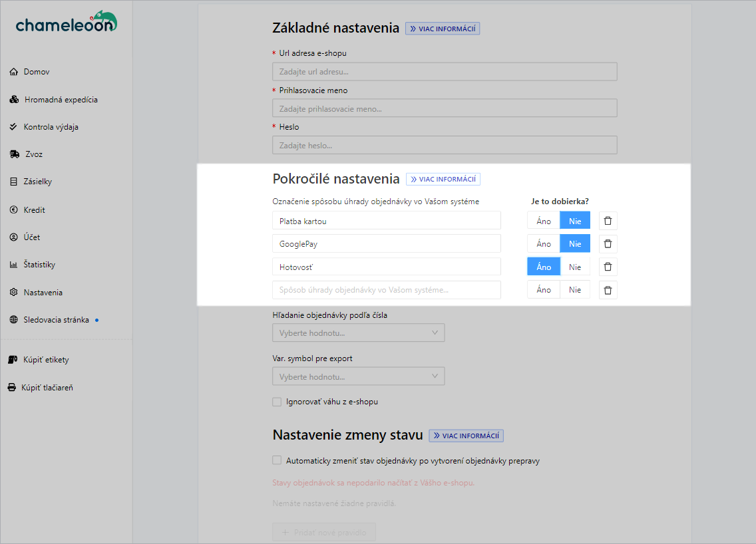This screenshot has height=544, width=756.
Task: Open the Zásielky section
Action: coord(14,181)
